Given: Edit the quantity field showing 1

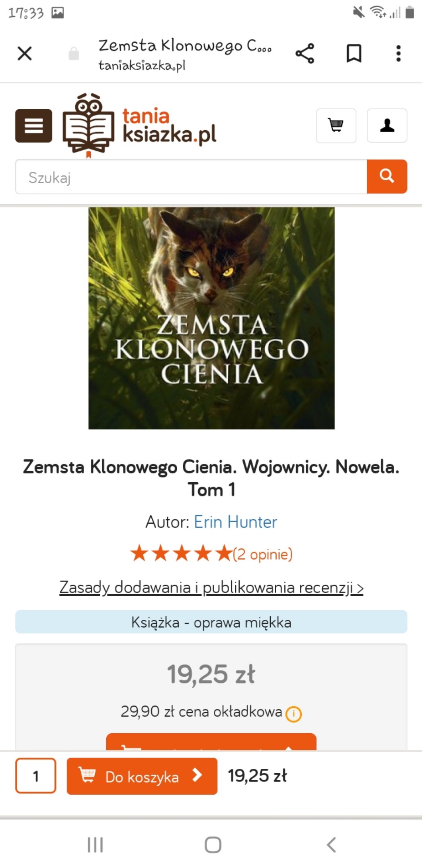Looking at the screenshot, I should point(36,776).
